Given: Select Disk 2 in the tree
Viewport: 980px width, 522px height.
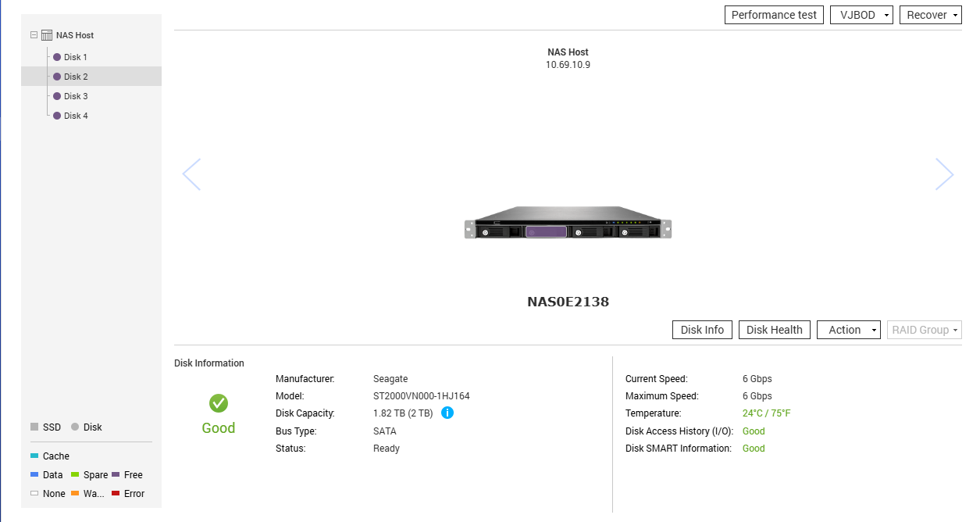Looking at the screenshot, I should (x=91, y=77).
